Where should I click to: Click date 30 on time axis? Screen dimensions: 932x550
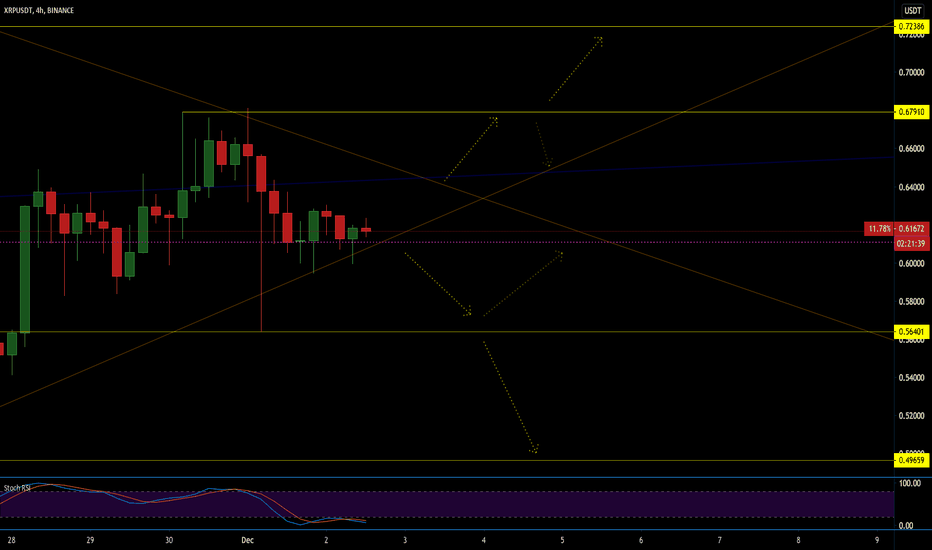pos(169,540)
